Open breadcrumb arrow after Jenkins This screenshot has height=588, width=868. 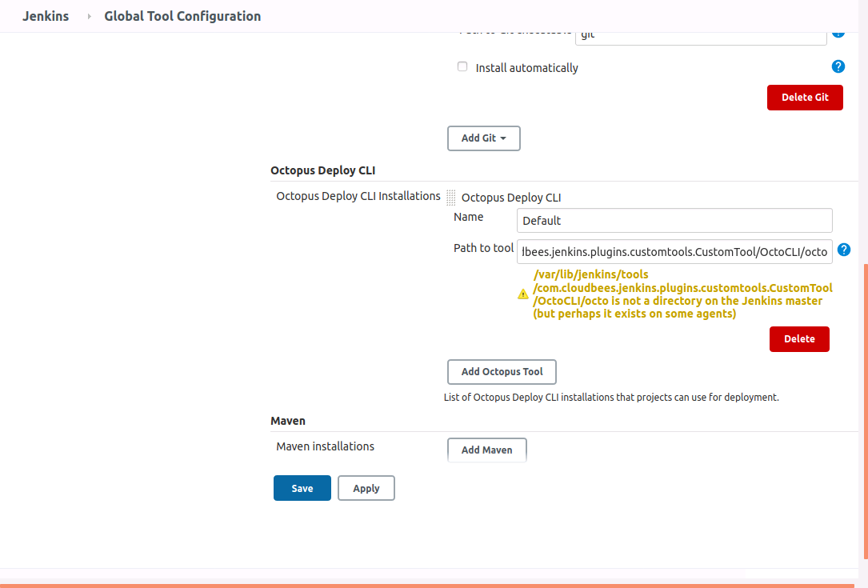pyautogui.click(x=89, y=16)
